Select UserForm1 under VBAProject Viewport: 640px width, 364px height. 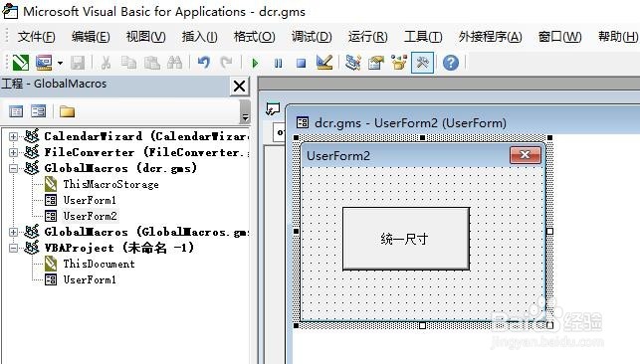click(x=90, y=279)
